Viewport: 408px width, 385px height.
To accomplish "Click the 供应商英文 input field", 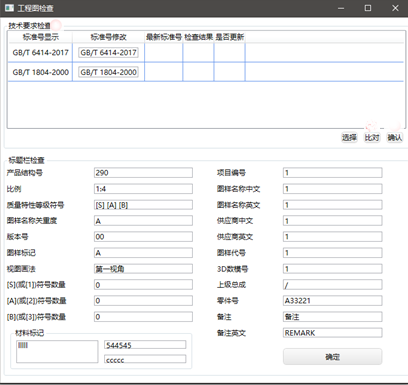I will pos(332,237).
